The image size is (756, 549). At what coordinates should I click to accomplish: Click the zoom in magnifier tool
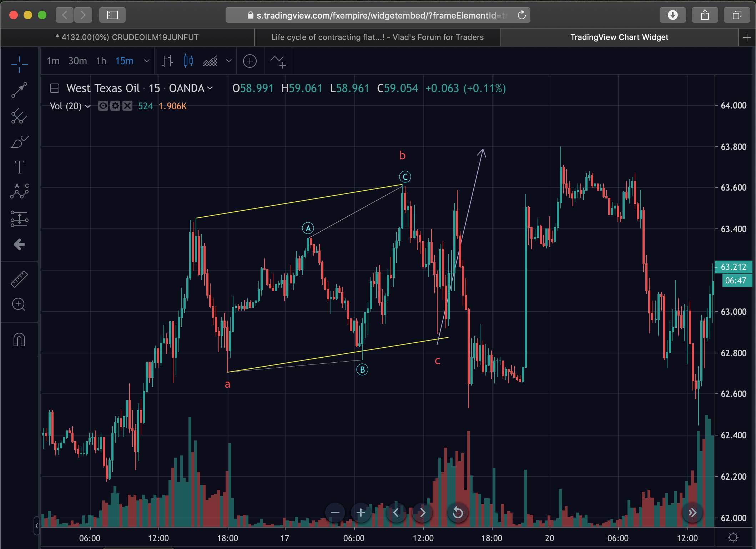point(19,304)
